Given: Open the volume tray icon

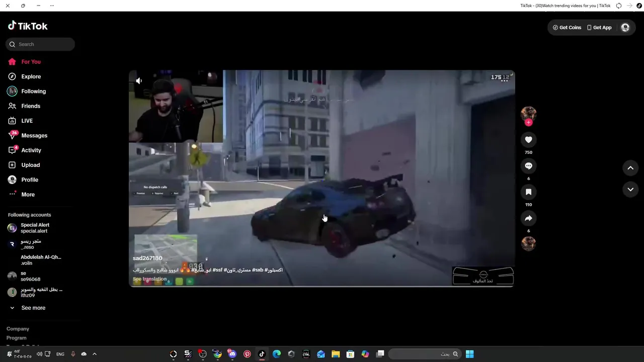Looking at the screenshot, I should click(39, 354).
